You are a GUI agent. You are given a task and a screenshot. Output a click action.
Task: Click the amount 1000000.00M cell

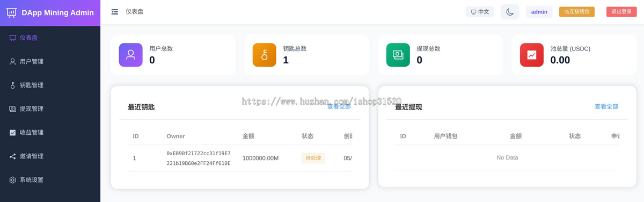point(261,158)
